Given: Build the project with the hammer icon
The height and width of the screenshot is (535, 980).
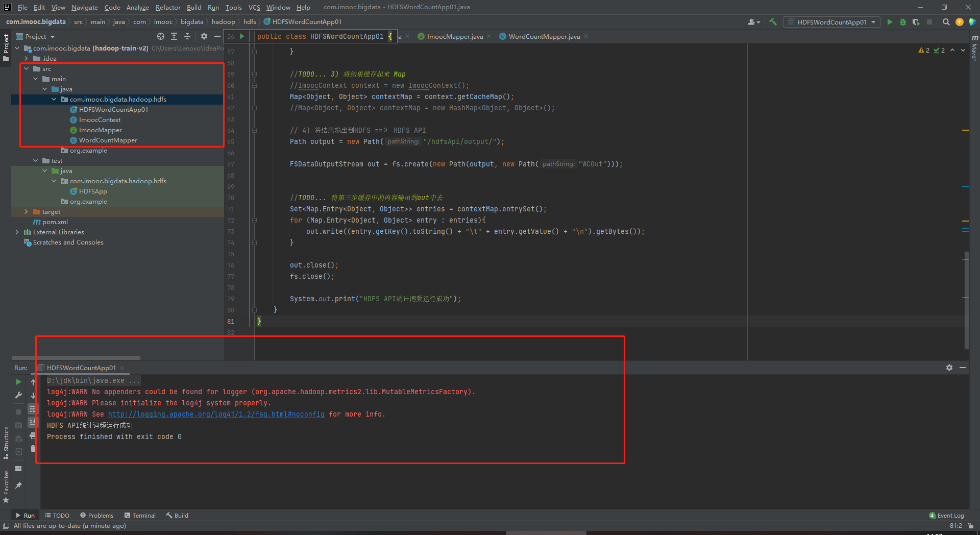Looking at the screenshot, I should (773, 22).
